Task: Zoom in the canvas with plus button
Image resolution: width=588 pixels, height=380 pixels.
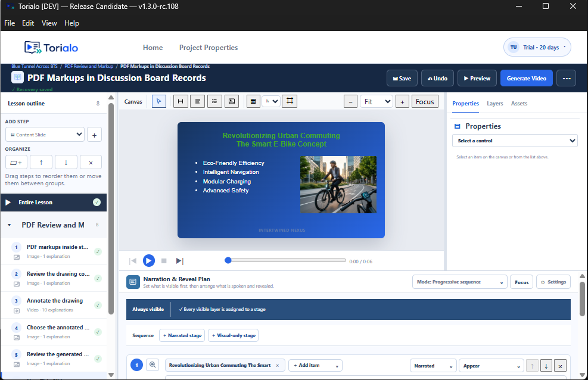Action: click(402, 102)
